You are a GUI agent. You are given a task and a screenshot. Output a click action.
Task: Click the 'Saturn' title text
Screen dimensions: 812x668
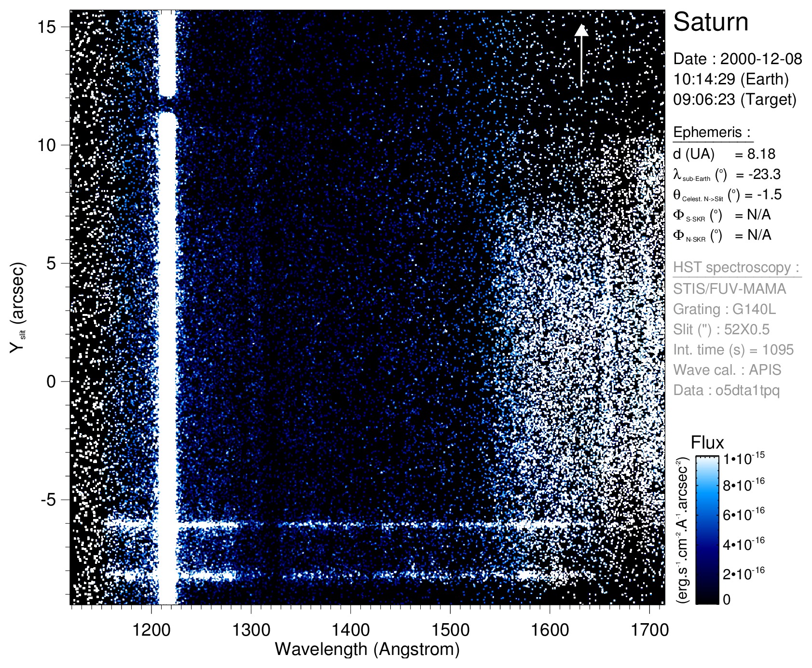(710, 22)
